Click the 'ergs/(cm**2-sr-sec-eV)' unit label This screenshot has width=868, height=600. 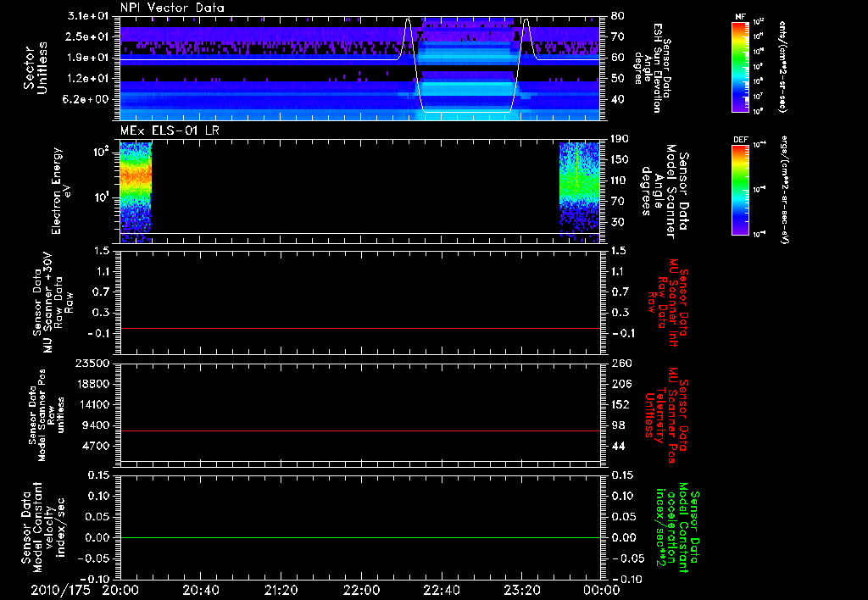coord(783,190)
